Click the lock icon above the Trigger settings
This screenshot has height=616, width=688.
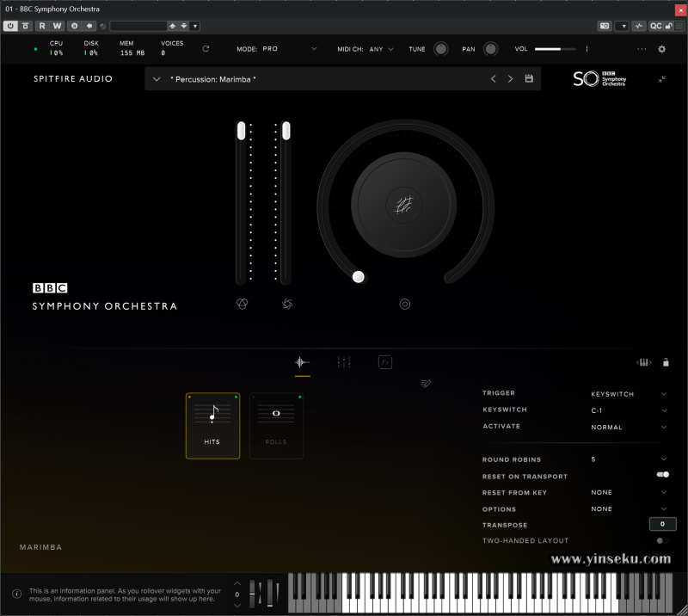pos(666,362)
